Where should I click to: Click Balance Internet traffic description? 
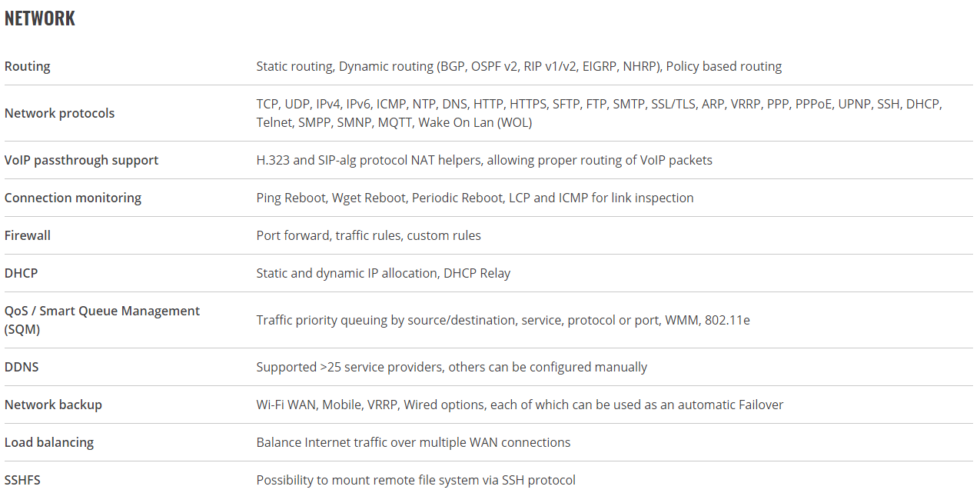click(414, 442)
